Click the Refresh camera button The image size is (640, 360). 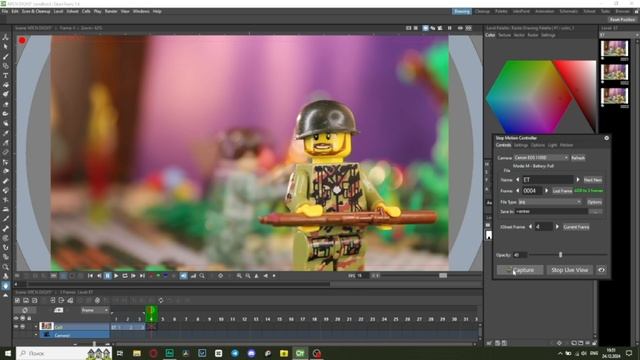(578, 158)
